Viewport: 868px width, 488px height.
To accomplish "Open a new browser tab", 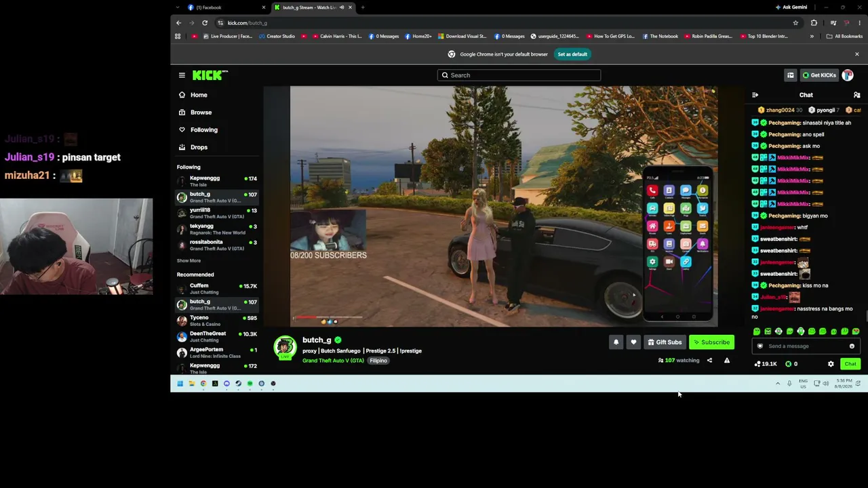I will pos(363,7).
